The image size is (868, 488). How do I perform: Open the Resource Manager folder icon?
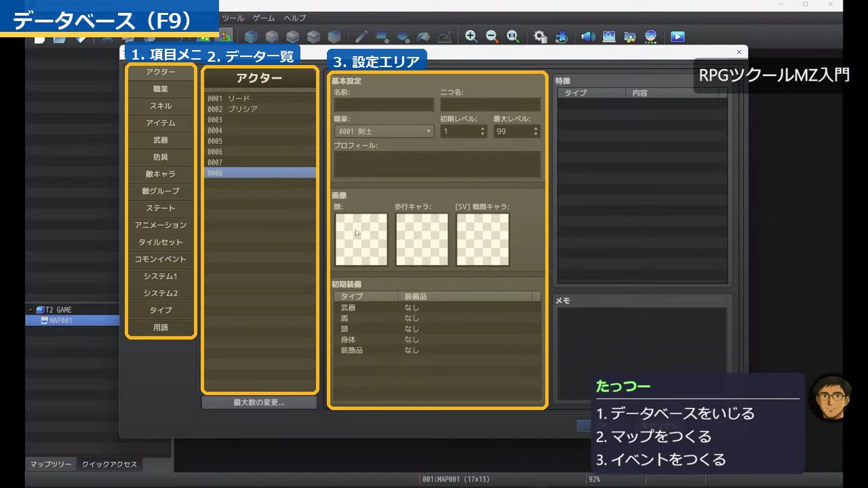630,37
